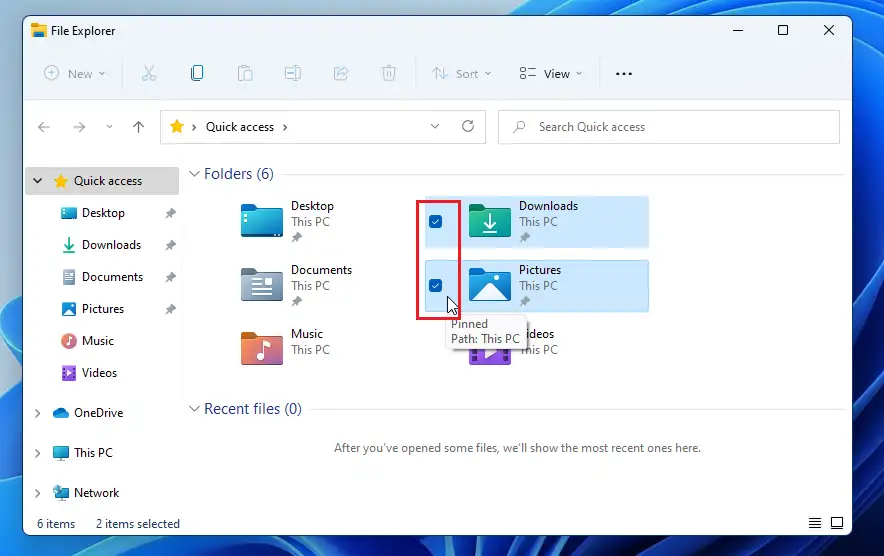Viewport: 884px width, 556px height.
Task: Switch to large thumbnails view icon in status bar
Action: (837, 523)
